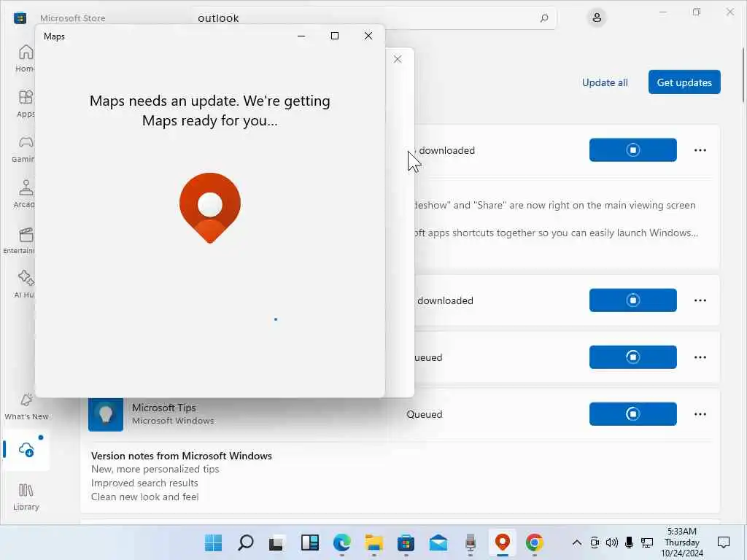Open taskbar Search

click(x=245, y=542)
